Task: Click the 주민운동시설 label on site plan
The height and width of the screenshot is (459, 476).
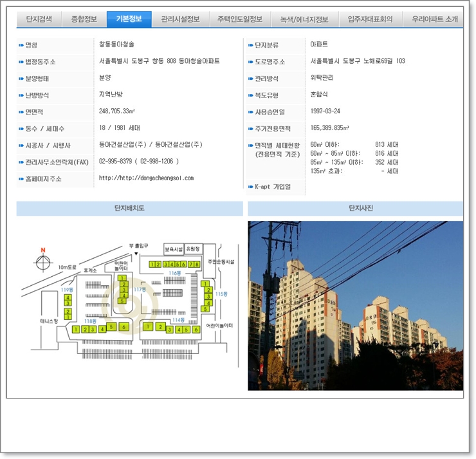Action: coord(221,261)
